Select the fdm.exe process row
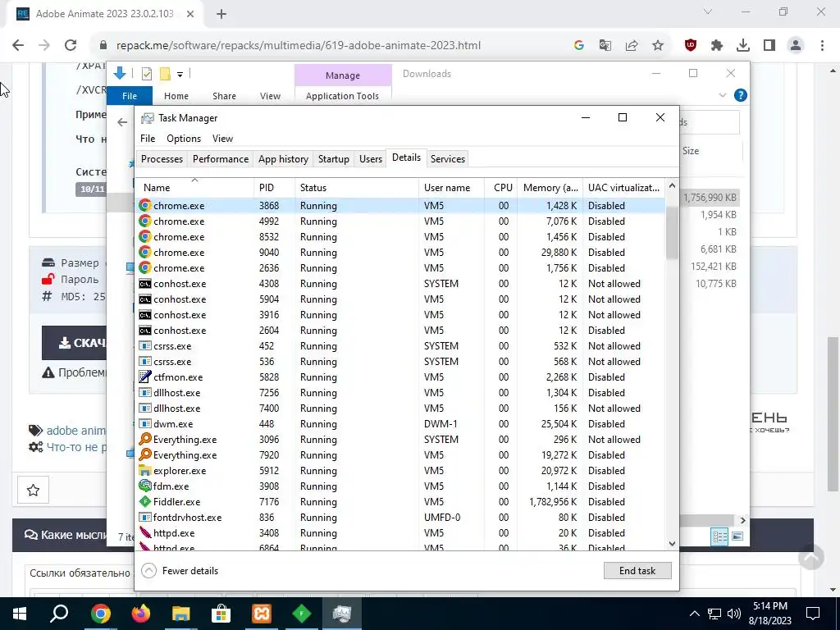 click(x=400, y=486)
